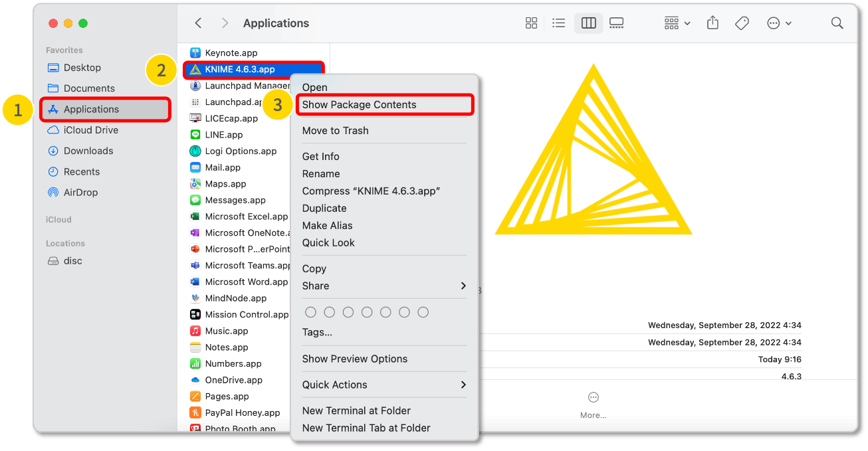
Task: Select Applications in the sidebar
Action: [x=105, y=109]
